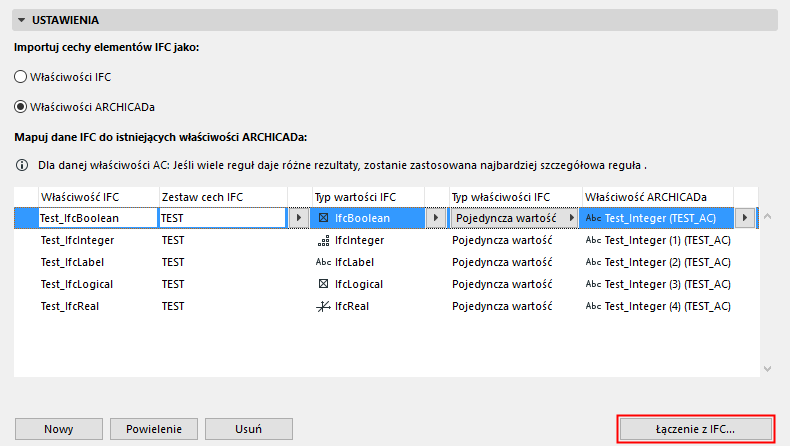Click the Właściwość ARCHICADa column header
Viewport: 790px width, 446px height.
[x=657, y=197]
